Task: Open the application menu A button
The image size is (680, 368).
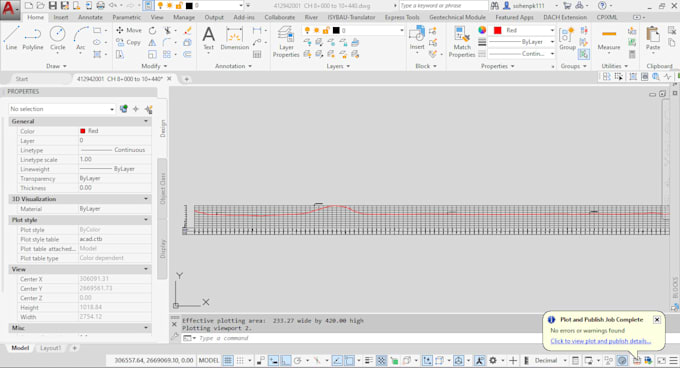Action: point(10,10)
